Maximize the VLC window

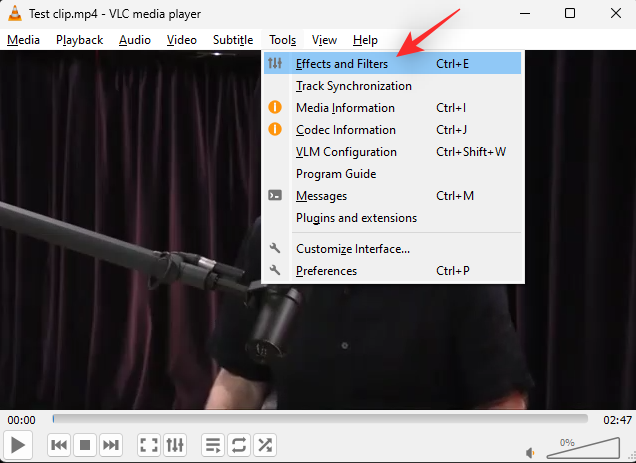pos(570,13)
